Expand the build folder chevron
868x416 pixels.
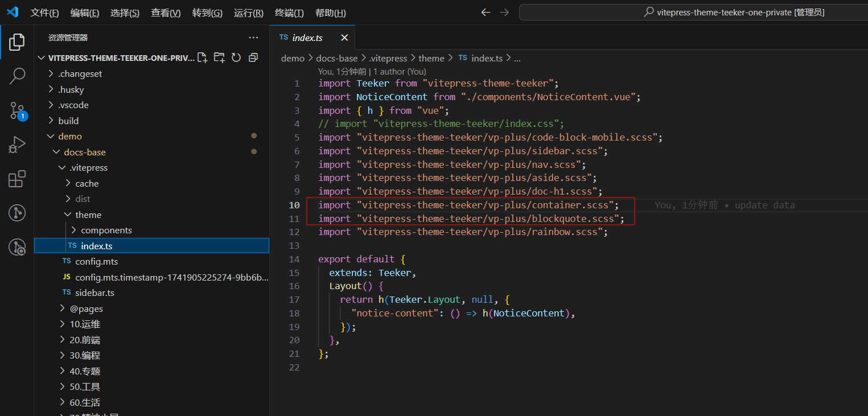pos(51,121)
